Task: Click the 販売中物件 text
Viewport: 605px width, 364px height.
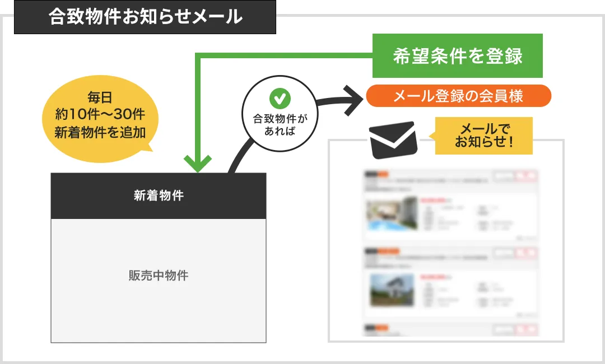Action: coord(159,276)
